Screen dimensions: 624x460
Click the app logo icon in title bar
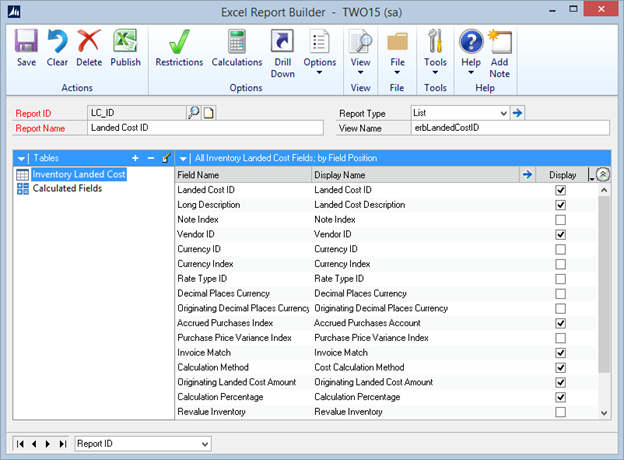click(x=14, y=12)
